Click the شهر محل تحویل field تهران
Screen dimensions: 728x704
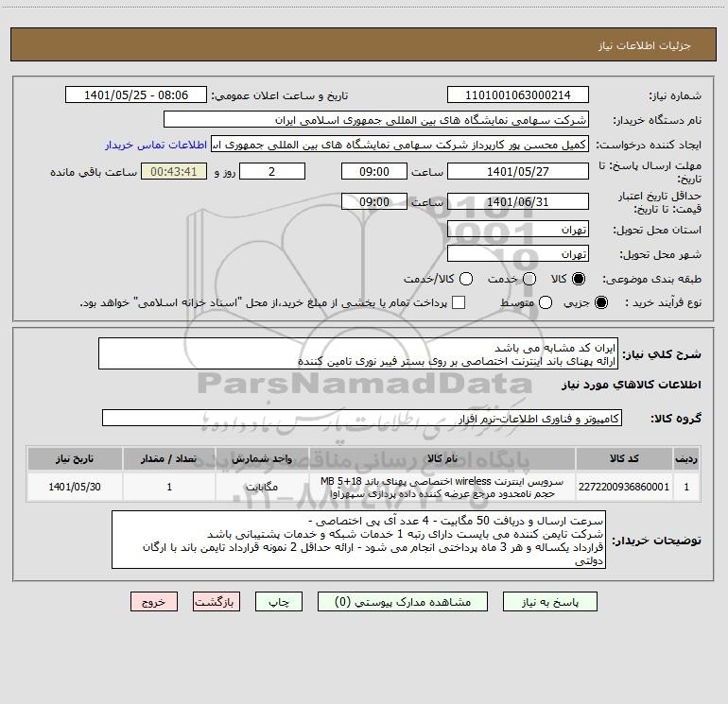tap(518, 254)
